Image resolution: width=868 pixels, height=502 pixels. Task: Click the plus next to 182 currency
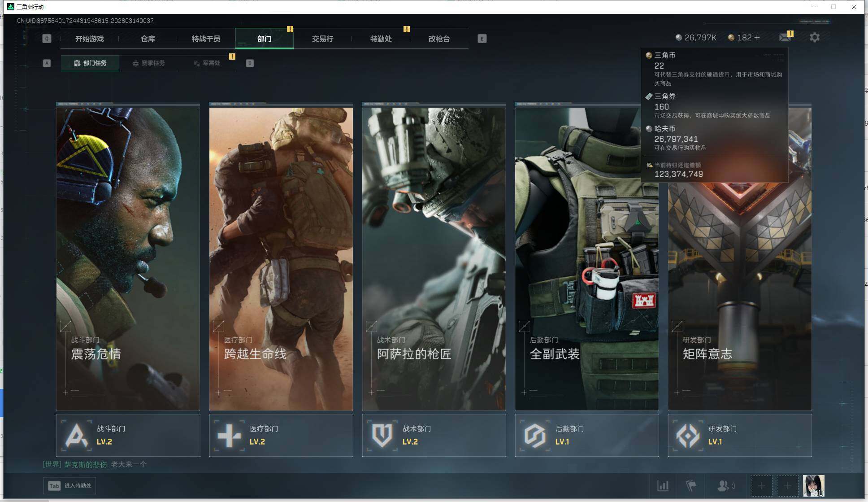point(757,38)
